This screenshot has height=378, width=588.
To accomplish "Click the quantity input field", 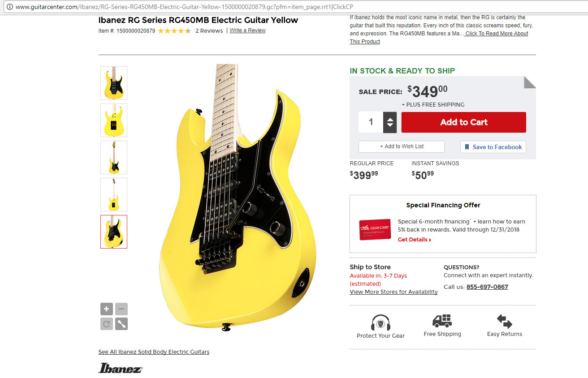I will [371, 122].
